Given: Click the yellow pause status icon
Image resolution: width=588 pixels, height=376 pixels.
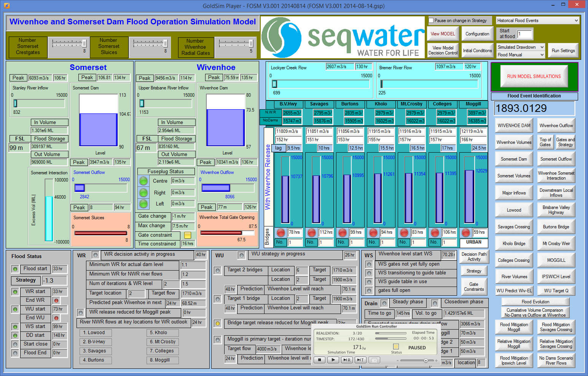Looking at the screenshot, I should coord(396,346).
